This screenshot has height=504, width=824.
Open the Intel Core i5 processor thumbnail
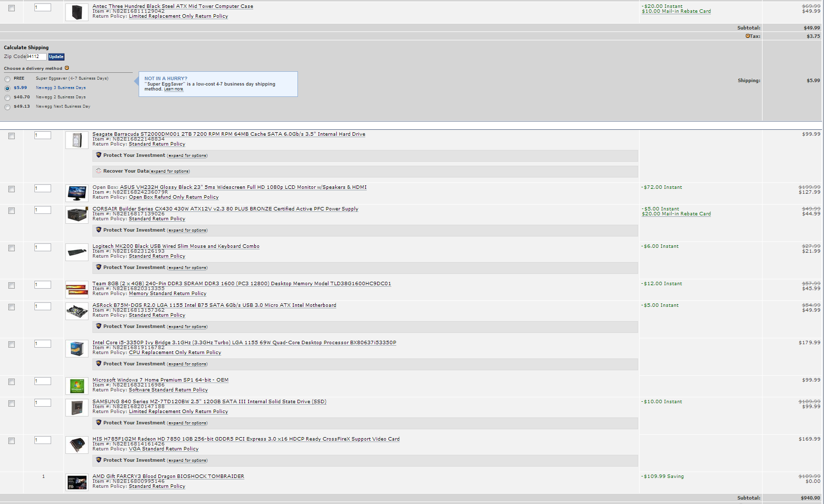tap(77, 349)
